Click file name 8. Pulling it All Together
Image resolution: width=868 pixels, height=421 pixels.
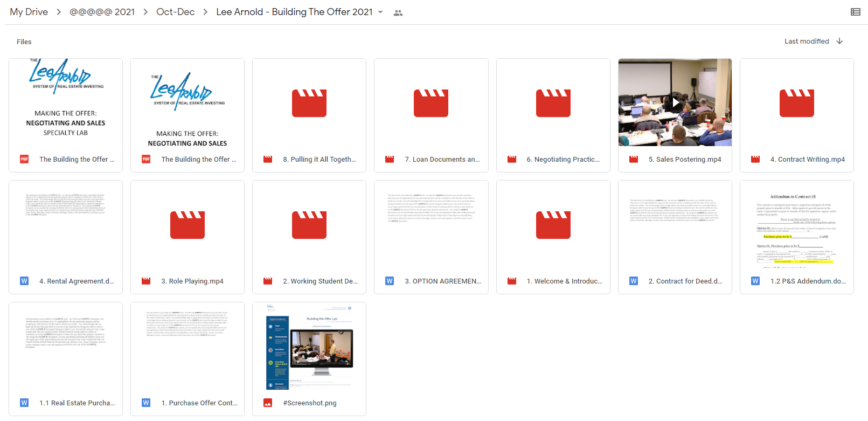(320, 159)
